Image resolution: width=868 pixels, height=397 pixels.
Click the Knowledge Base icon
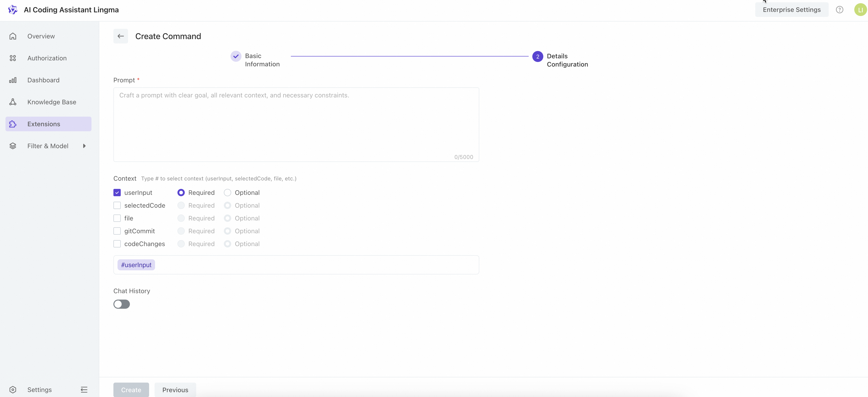[13, 102]
